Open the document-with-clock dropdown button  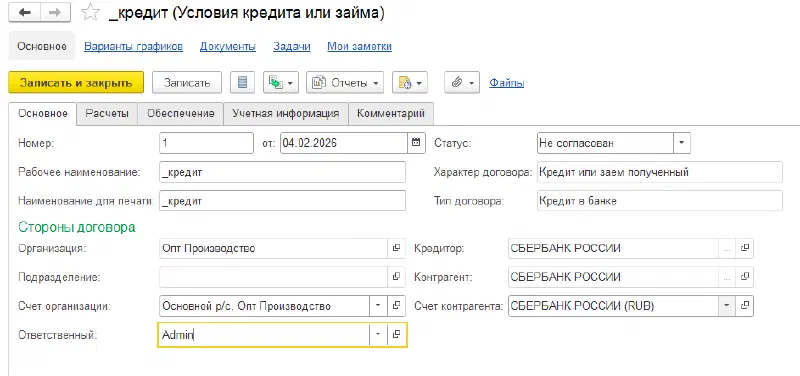click(410, 83)
